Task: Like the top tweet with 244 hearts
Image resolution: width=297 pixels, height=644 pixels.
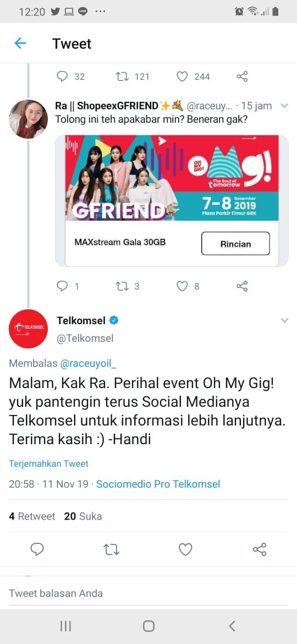Action: [182, 77]
